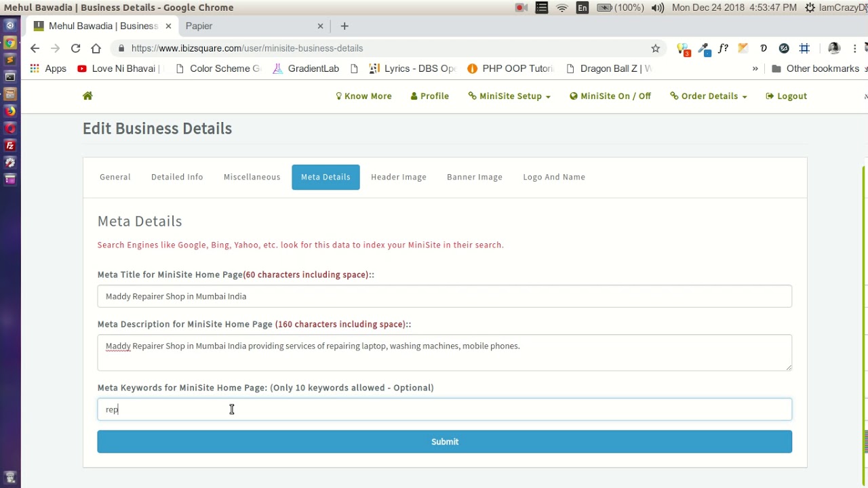Image resolution: width=868 pixels, height=488 pixels.
Task: Expand the MiniSite Setup dropdown
Action: pos(509,96)
